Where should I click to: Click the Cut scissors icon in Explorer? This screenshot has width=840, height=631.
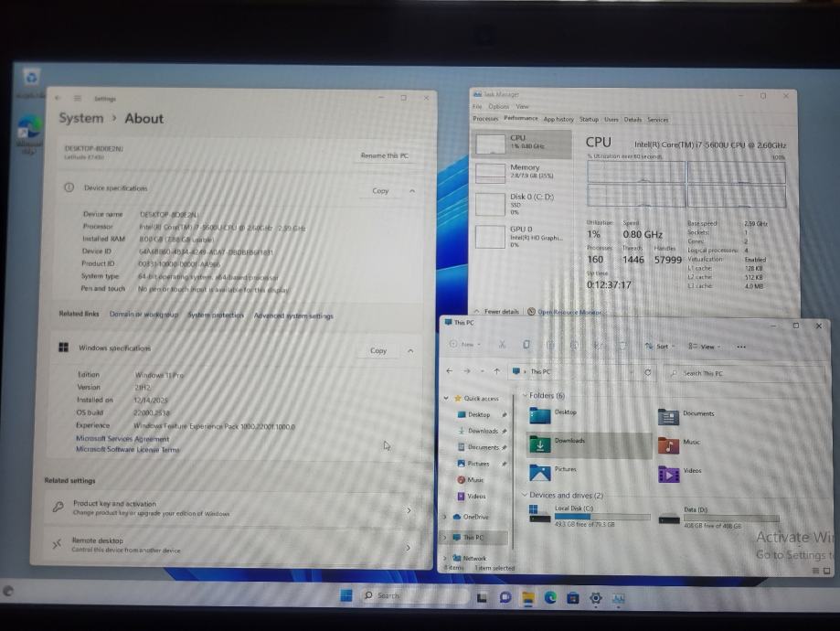pos(502,344)
